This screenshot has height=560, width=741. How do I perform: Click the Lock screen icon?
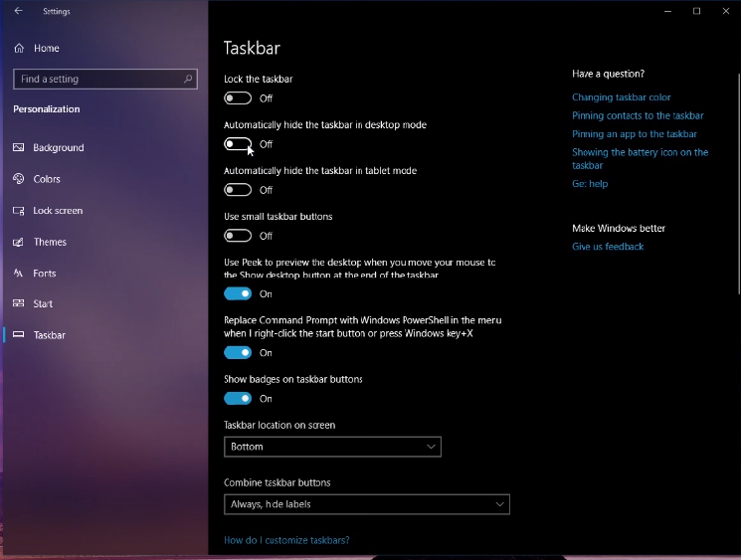click(19, 211)
